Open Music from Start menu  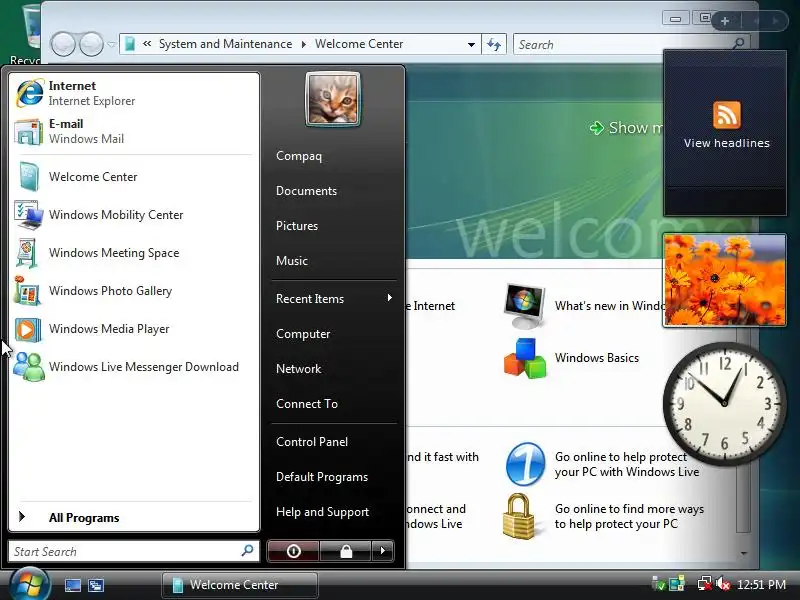tap(292, 261)
